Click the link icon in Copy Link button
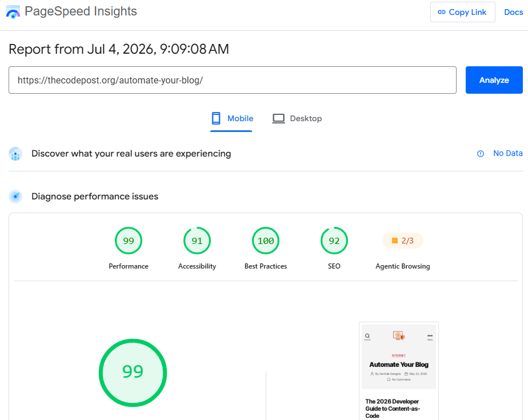The image size is (528, 420). [x=441, y=12]
